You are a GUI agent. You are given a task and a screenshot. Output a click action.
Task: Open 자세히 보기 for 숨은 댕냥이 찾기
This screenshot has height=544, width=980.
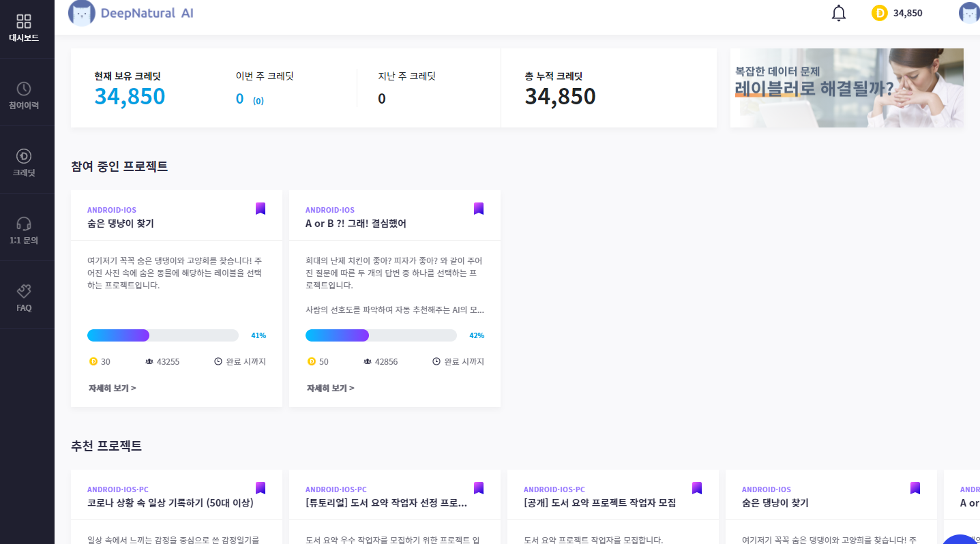click(112, 388)
